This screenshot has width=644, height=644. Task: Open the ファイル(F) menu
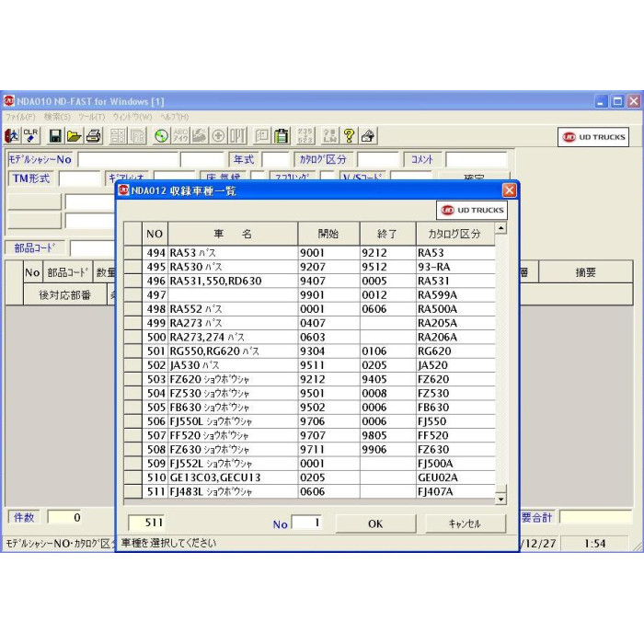tap(20, 117)
